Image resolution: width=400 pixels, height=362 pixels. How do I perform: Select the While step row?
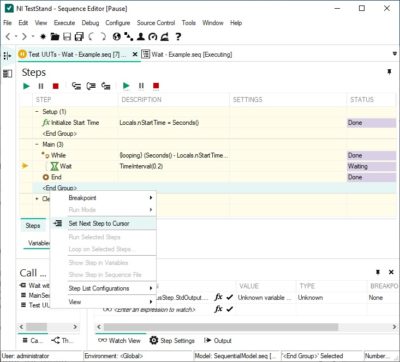pos(208,155)
